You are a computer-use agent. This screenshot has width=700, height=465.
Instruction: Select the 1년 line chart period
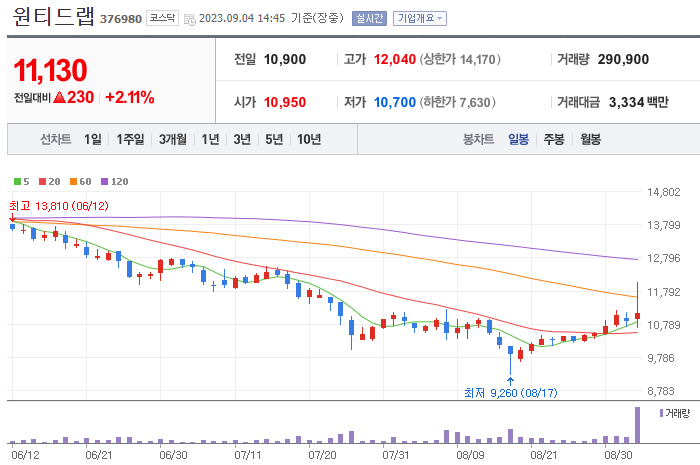pos(210,139)
